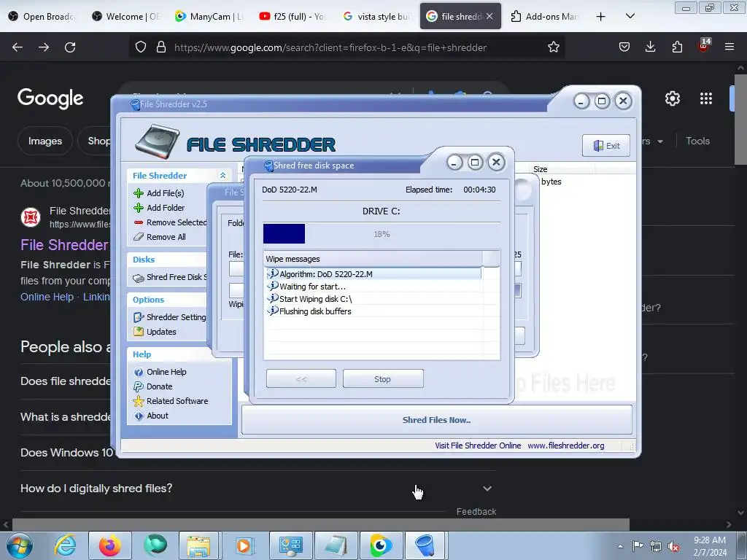Click the disabled back << button
This screenshot has height=560, width=747.
click(301, 379)
